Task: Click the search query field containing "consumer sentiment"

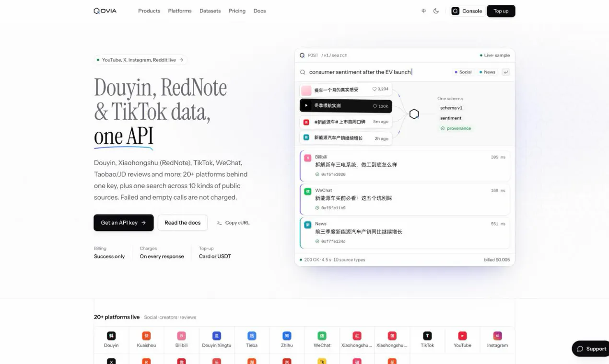Action: (x=361, y=72)
